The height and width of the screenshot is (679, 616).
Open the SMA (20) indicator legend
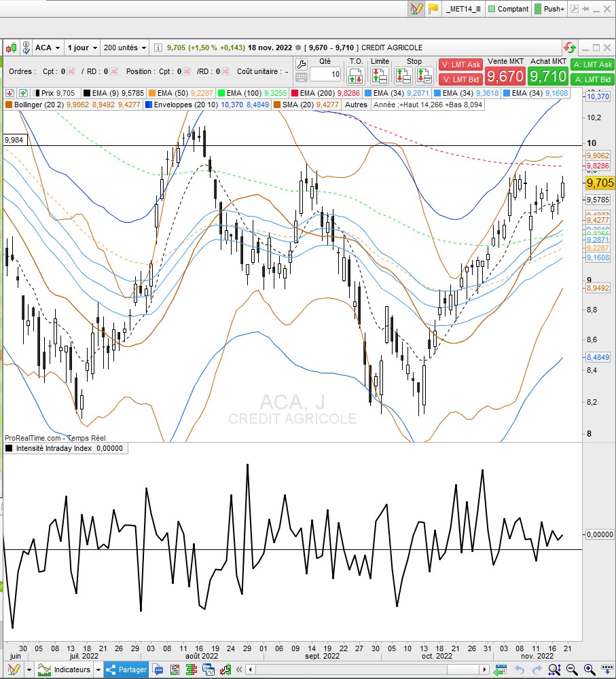[307, 105]
